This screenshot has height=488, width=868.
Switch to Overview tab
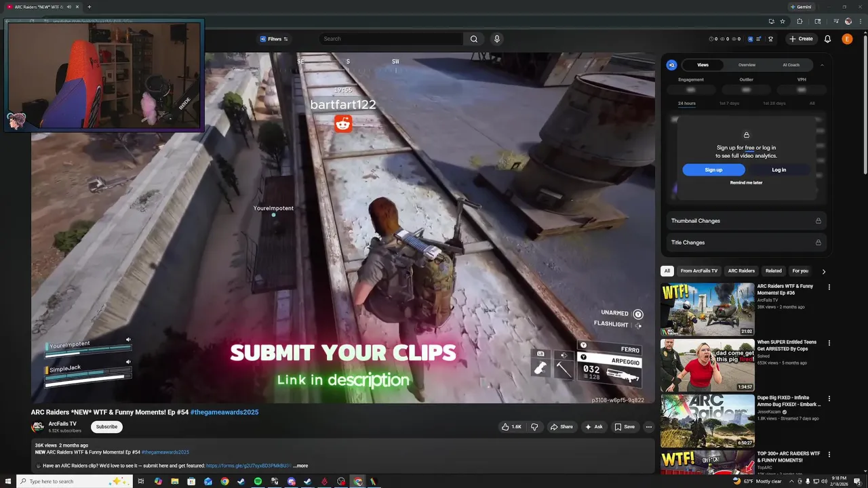pyautogui.click(x=747, y=65)
